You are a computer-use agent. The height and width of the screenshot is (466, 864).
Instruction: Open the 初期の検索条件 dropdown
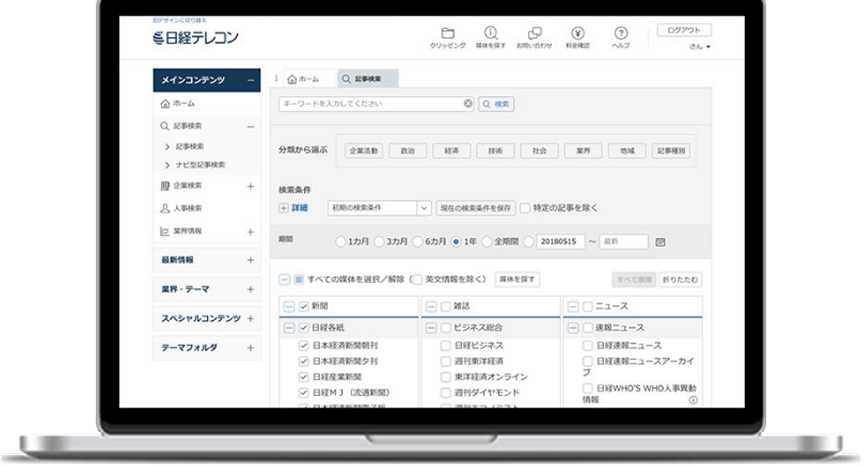click(379, 208)
